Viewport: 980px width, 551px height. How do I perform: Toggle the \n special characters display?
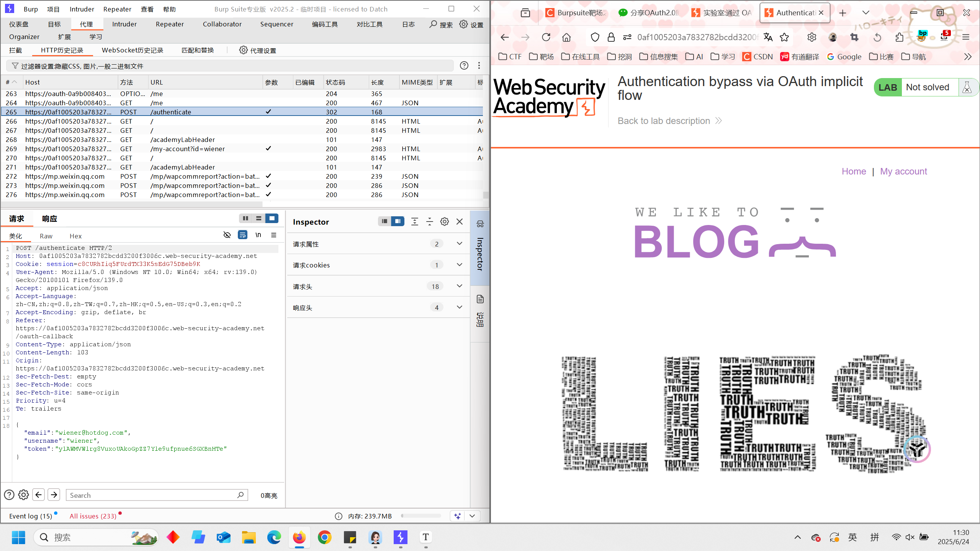(258, 235)
